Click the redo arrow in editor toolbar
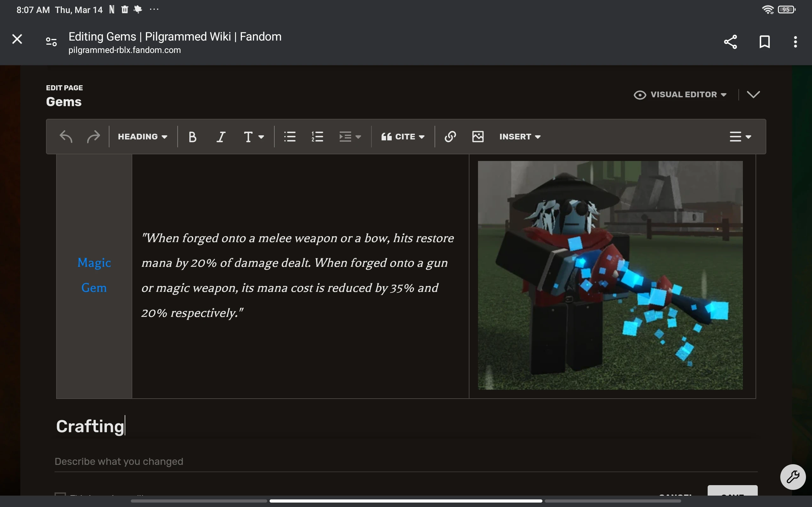This screenshot has width=812, height=507. click(x=93, y=137)
